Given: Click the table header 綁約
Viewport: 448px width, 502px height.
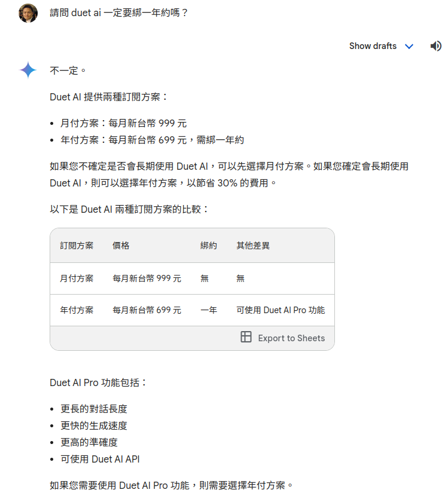Looking at the screenshot, I should [209, 246].
